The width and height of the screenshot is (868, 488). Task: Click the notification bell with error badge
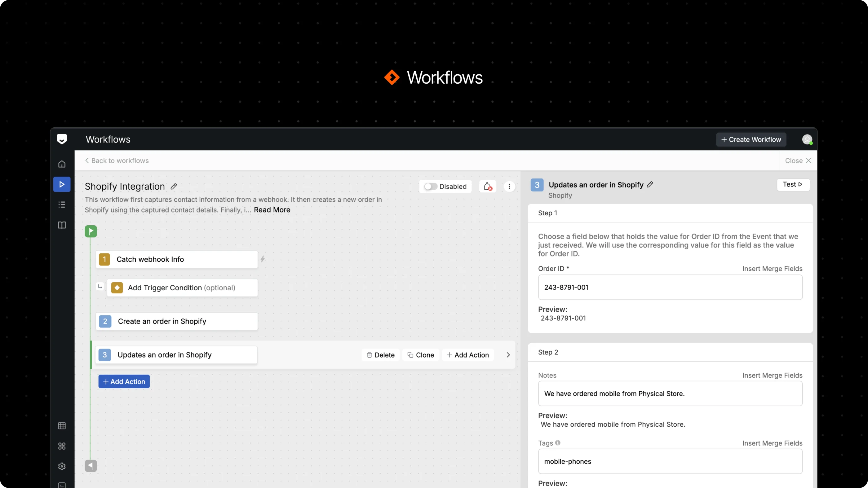488,186
